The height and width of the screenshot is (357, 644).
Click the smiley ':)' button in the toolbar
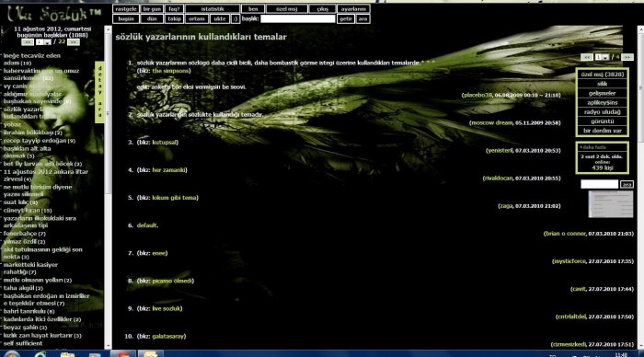[x=235, y=19]
